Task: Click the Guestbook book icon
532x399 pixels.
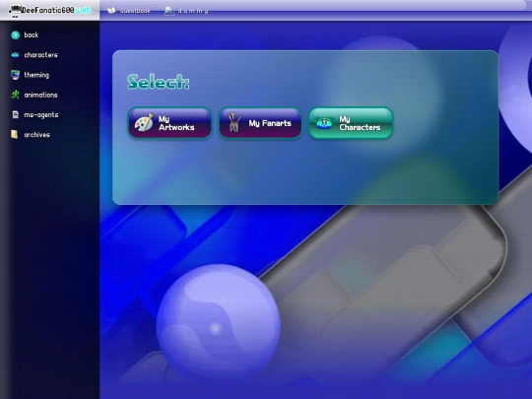Action: click(111, 11)
